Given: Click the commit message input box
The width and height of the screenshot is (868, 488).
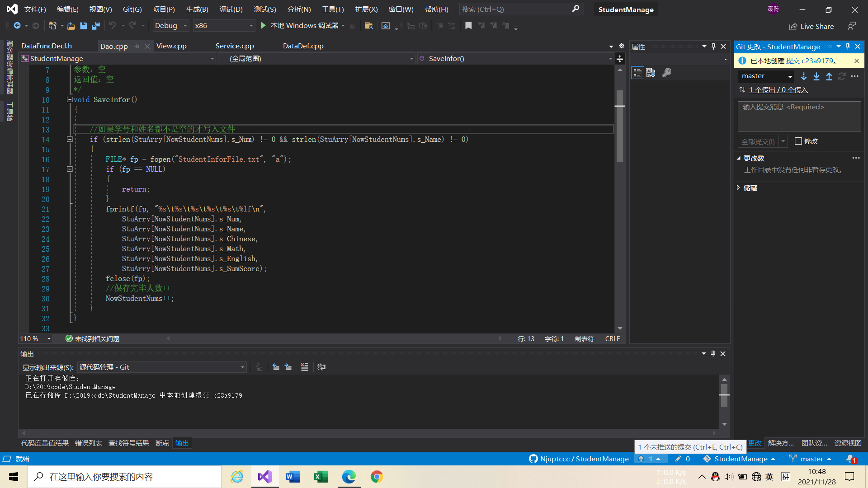Looking at the screenshot, I should pyautogui.click(x=799, y=116).
